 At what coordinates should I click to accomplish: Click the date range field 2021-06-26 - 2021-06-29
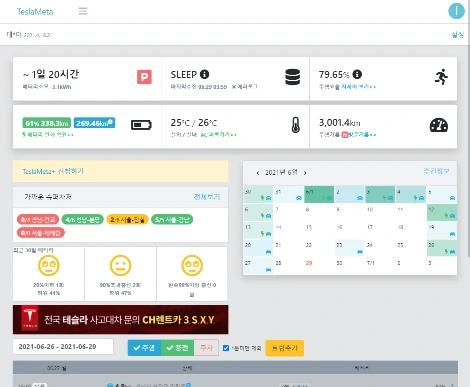tap(63, 347)
